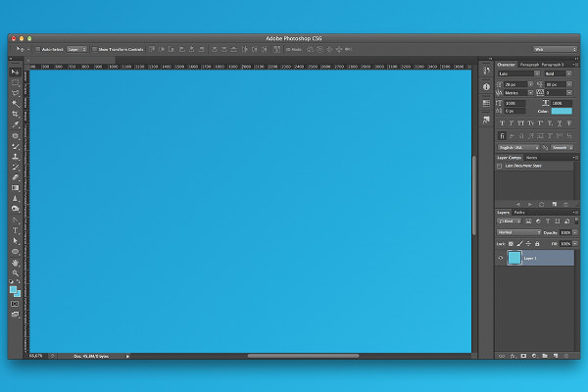Select the Move tool in the toolbox

15,73
